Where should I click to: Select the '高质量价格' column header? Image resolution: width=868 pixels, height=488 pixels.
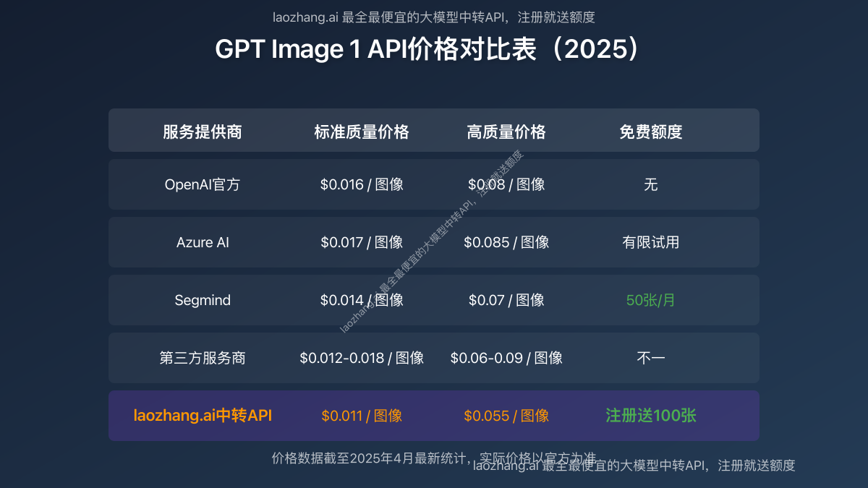pos(506,132)
